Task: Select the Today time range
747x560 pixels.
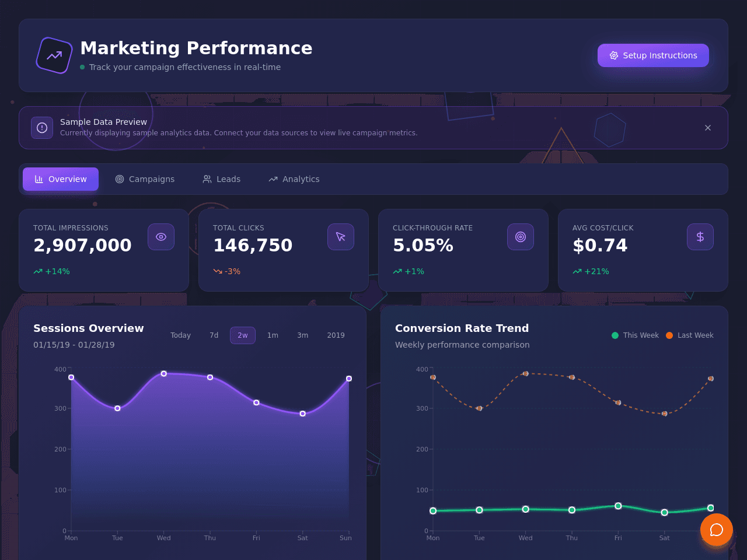Action: coord(180,335)
